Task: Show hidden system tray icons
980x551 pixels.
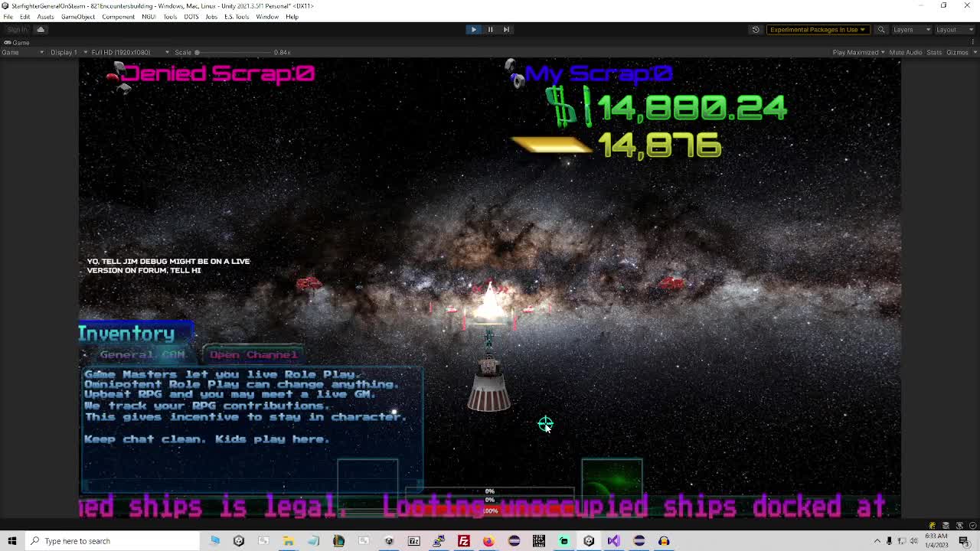Action: tap(877, 541)
